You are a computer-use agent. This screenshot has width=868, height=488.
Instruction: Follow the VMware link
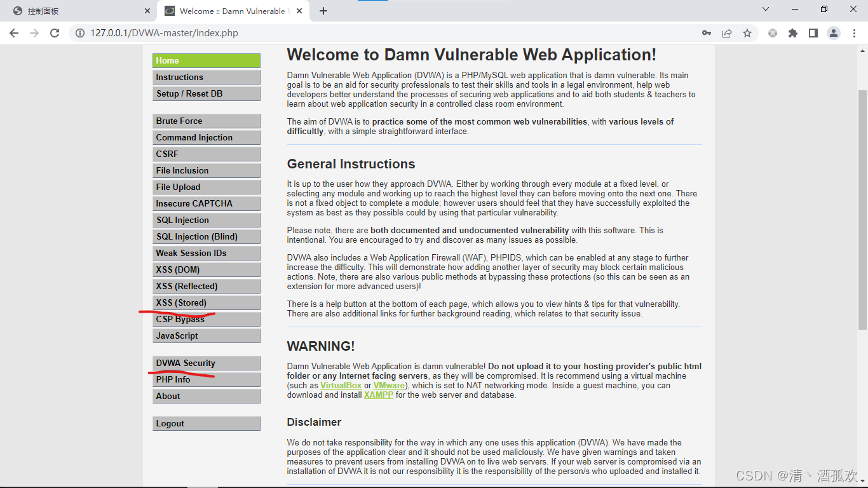[389, 385]
